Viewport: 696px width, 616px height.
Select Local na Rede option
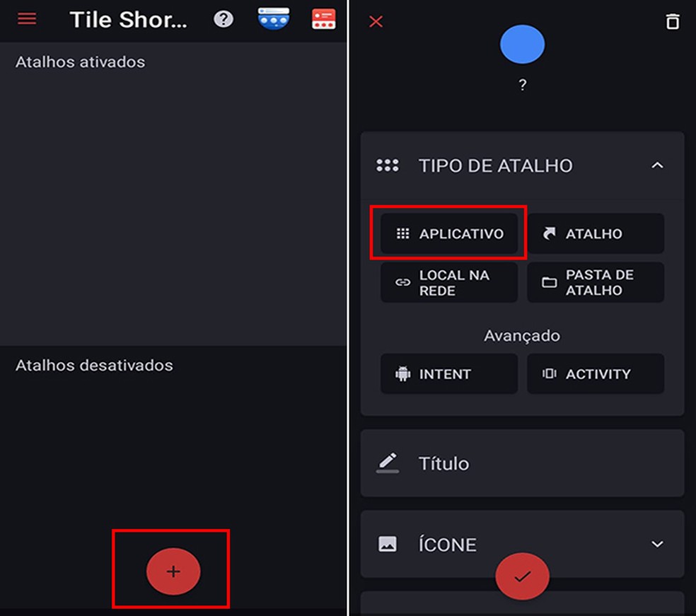click(x=448, y=282)
